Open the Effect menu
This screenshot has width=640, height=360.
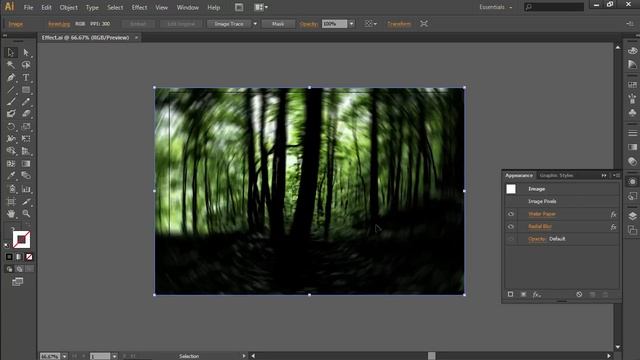point(139,7)
